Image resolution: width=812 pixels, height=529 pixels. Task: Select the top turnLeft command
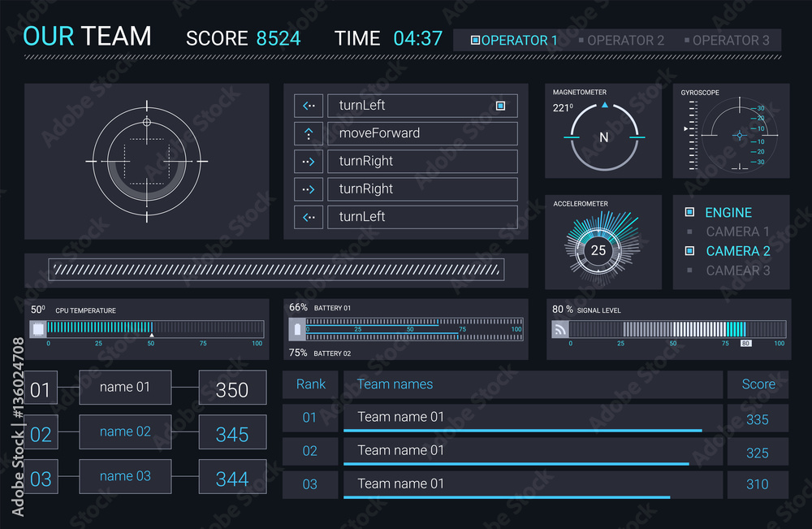422,106
